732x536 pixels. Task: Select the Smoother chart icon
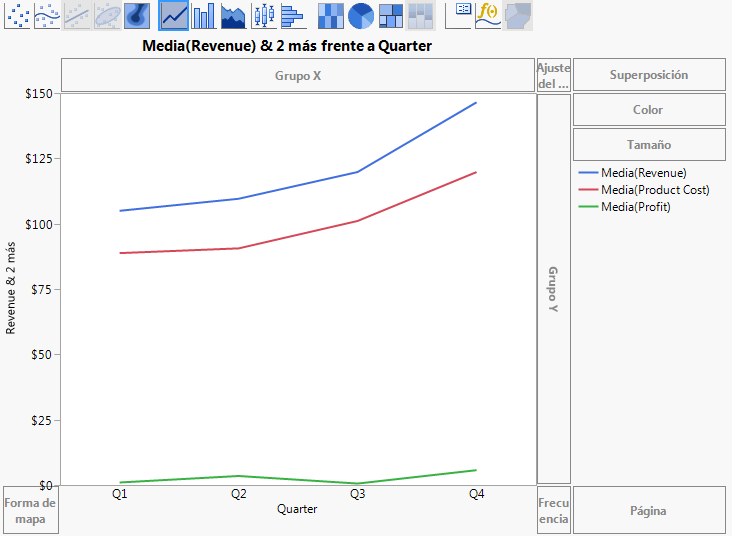click(x=47, y=15)
